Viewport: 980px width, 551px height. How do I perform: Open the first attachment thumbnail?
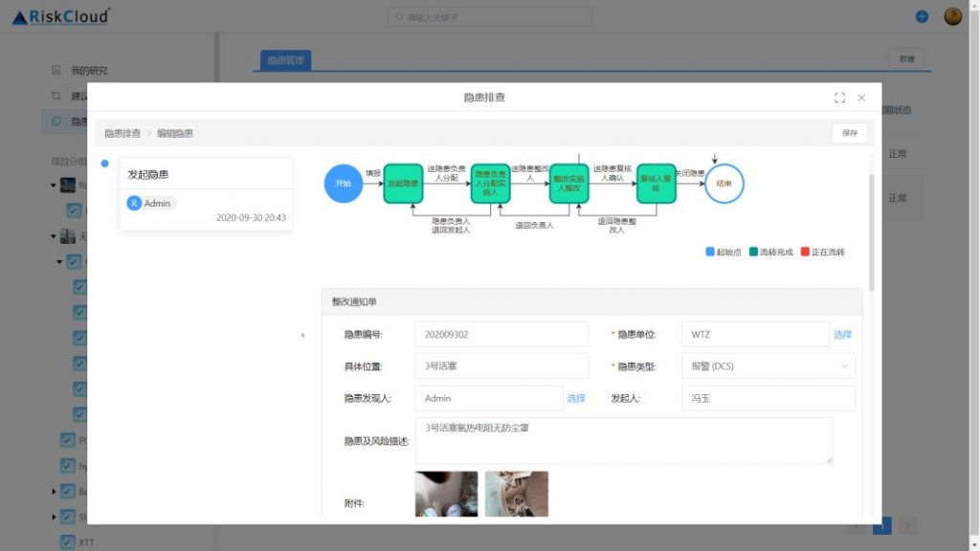pos(446,494)
